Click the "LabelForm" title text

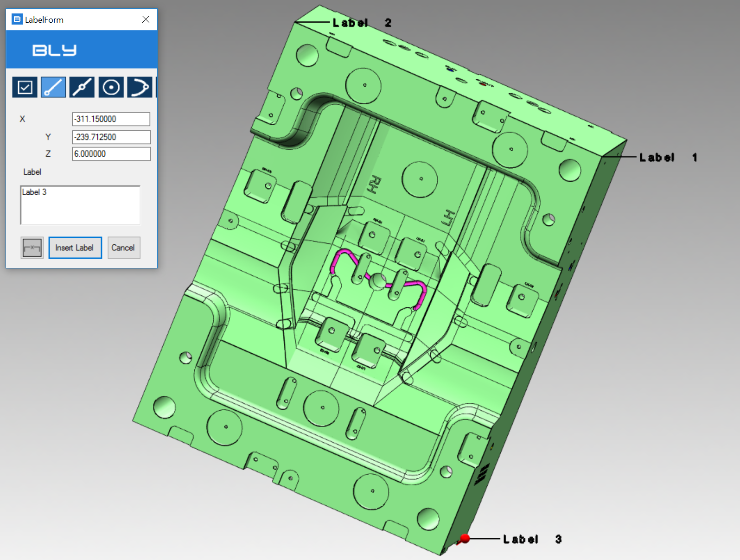point(44,19)
